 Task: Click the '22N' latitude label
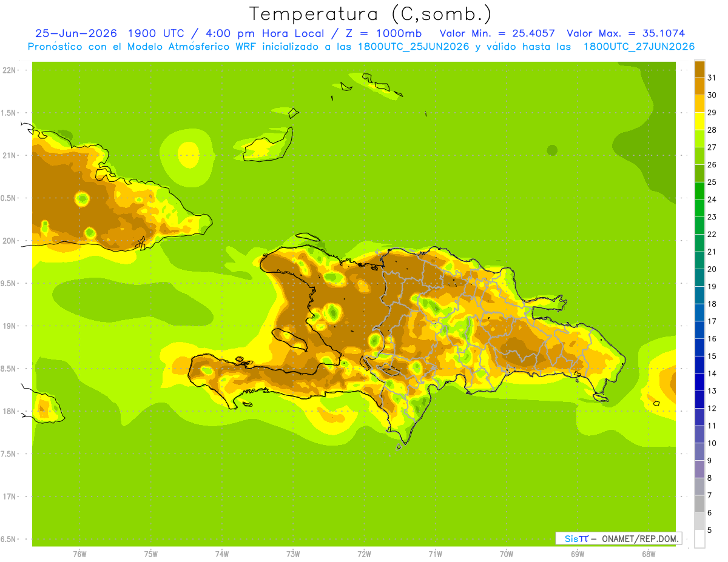[x=8, y=70]
